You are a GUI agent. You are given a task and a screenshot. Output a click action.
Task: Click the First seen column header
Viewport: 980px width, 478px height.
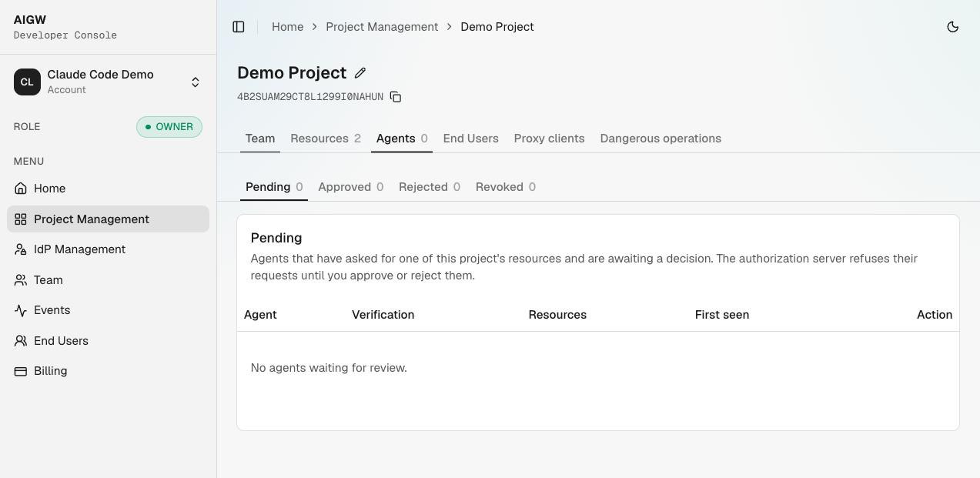722,315
